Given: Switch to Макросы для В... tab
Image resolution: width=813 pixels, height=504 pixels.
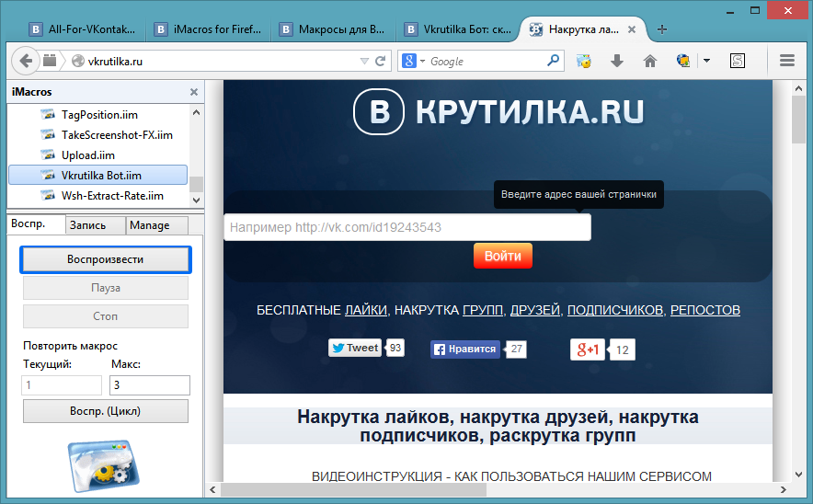Looking at the screenshot, I should [335, 29].
